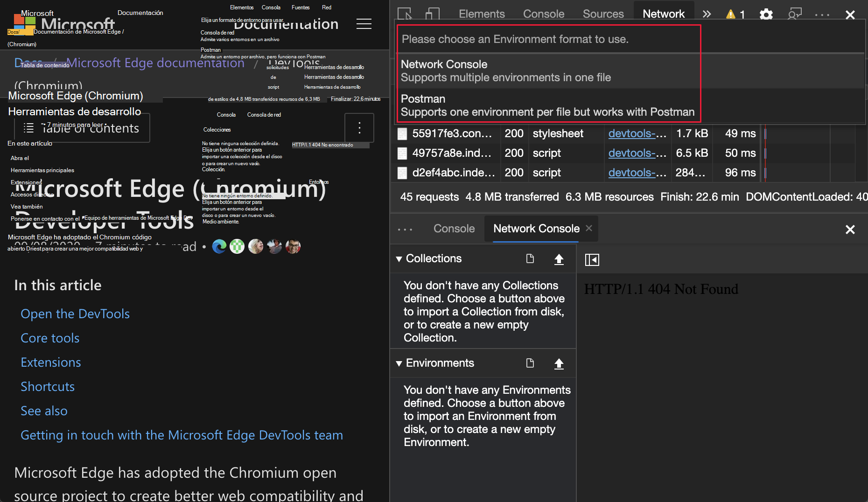This screenshot has height=502, width=868.
Task: Choose the Postman environment format
Action: (x=547, y=105)
